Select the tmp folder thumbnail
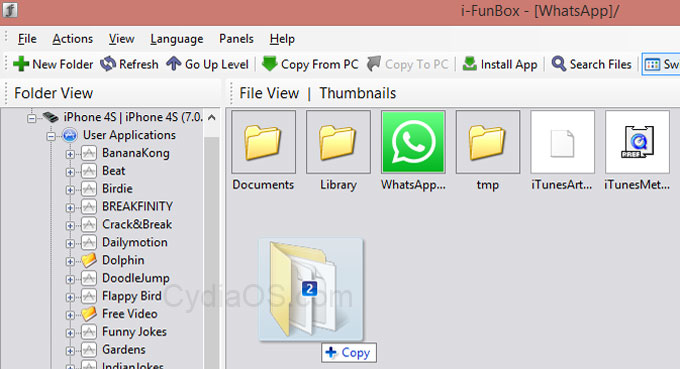 pyautogui.click(x=488, y=142)
